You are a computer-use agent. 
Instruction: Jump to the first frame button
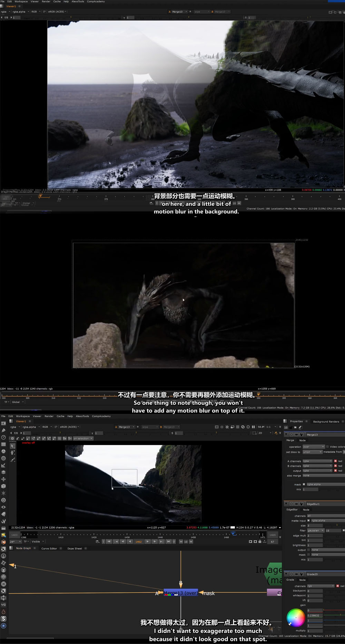(109, 541)
